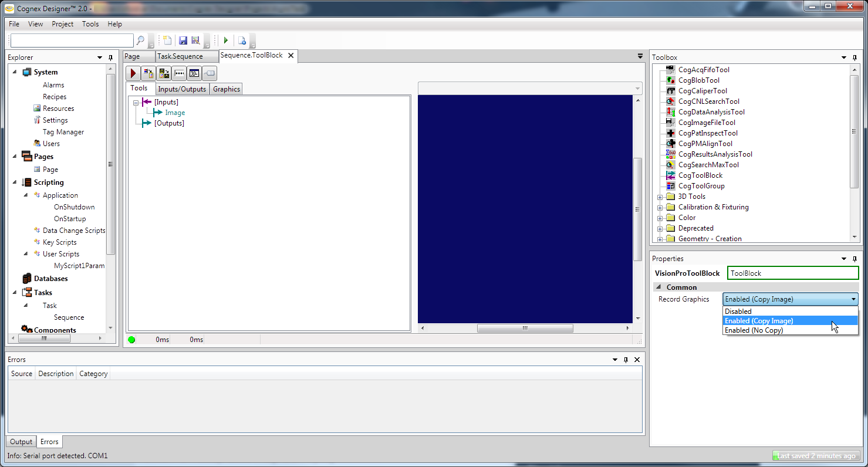Select 'Disabled' in Record Graphics dropdown
868x467 pixels.
coord(738,312)
